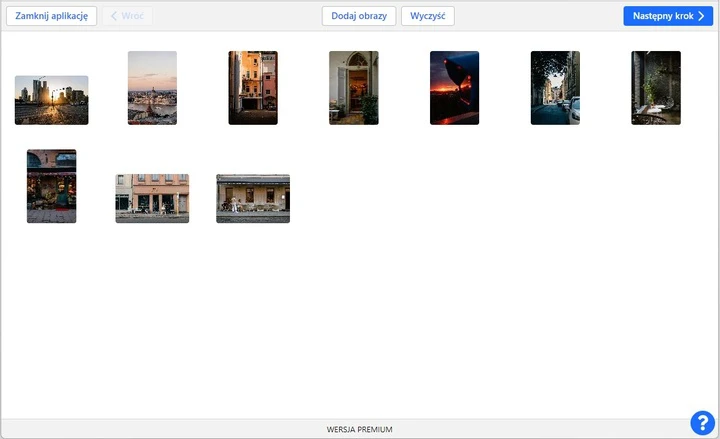Select the street with parked cars thumbnail
Image resolution: width=720 pixels, height=439 pixels.
point(555,88)
